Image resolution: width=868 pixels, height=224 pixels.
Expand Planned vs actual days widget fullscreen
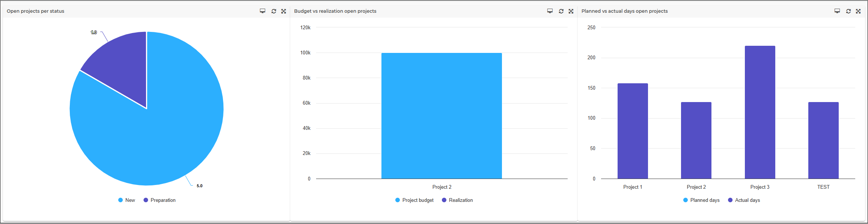(x=858, y=11)
